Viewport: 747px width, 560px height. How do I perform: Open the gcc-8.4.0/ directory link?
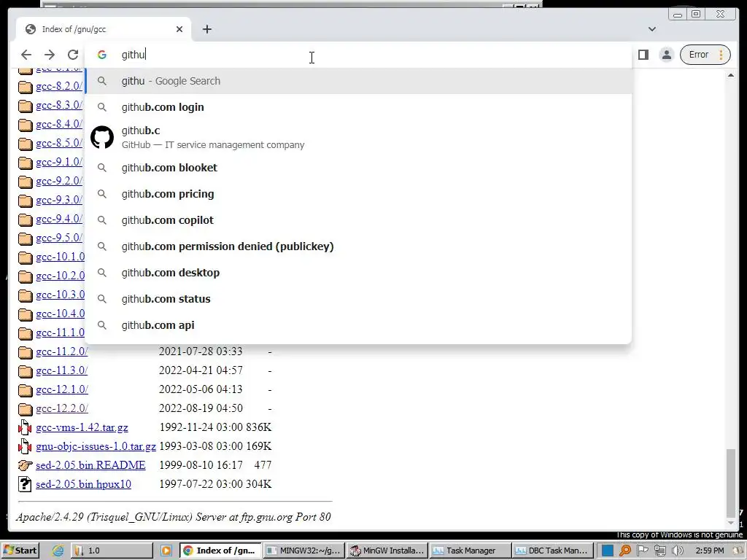pos(59,124)
